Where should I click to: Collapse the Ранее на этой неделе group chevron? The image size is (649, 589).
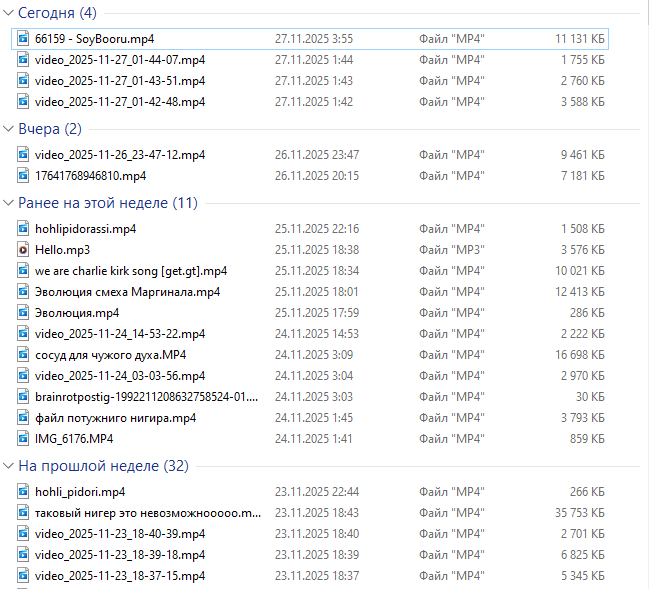pyautogui.click(x=8, y=203)
